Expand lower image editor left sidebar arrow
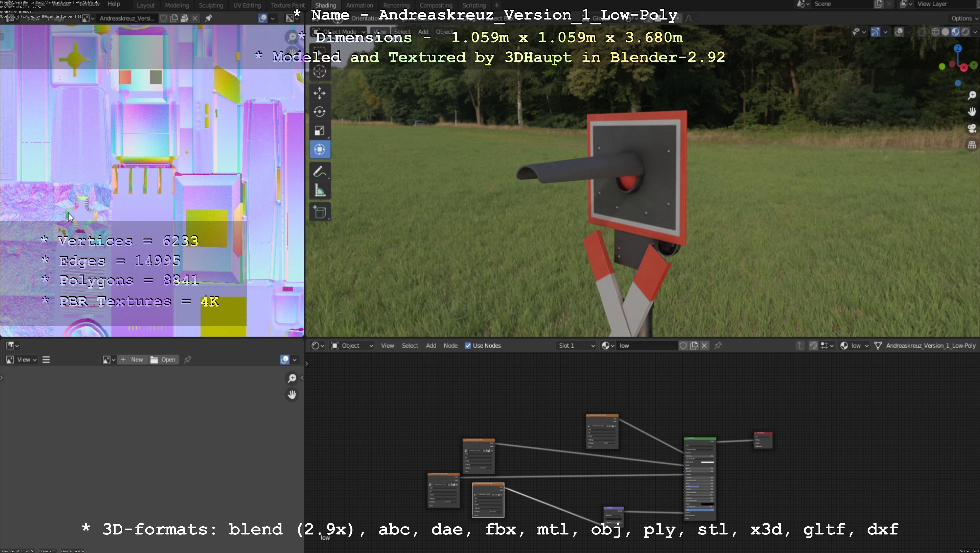 (x=2, y=377)
